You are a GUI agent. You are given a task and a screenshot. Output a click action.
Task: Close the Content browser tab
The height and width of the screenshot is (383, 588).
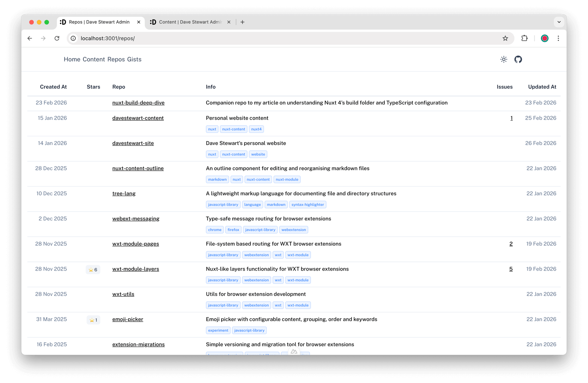[x=229, y=22]
